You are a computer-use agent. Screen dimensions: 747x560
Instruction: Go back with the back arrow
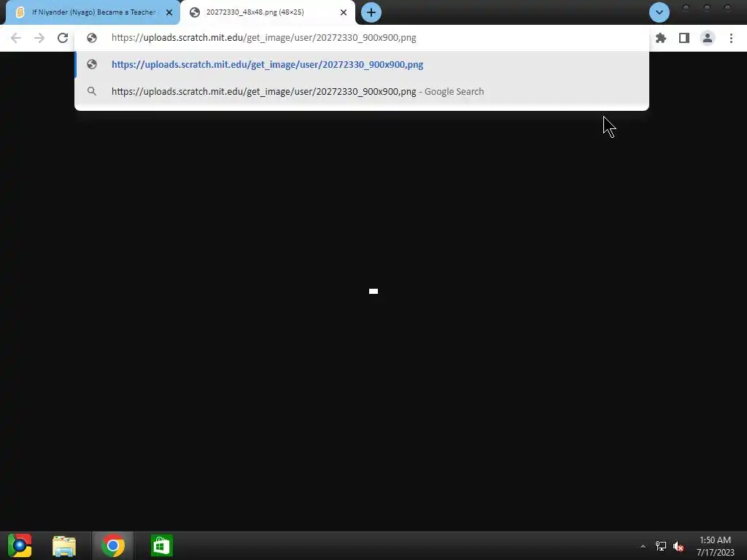[16, 38]
